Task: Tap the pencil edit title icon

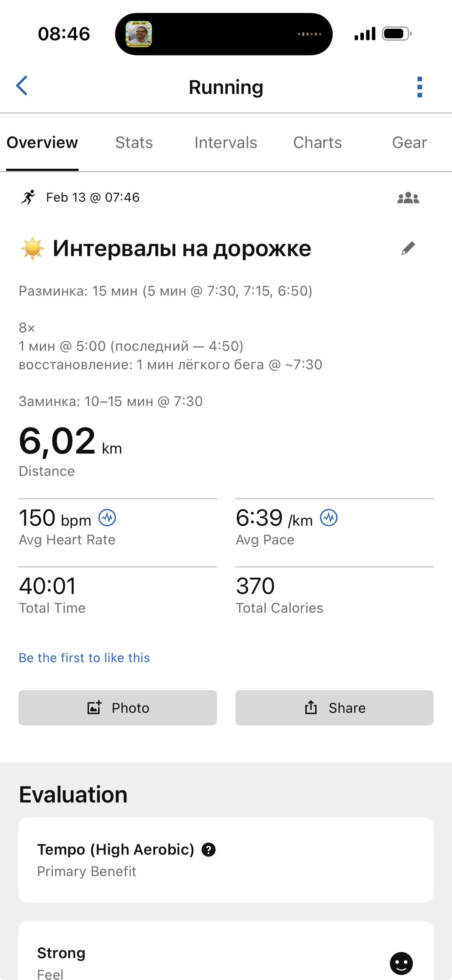Action: (408, 248)
